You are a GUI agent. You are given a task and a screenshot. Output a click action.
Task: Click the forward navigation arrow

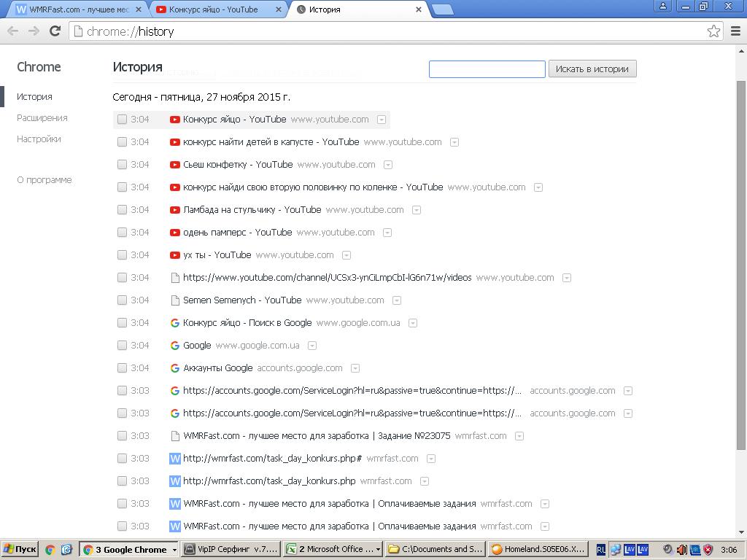tap(34, 31)
